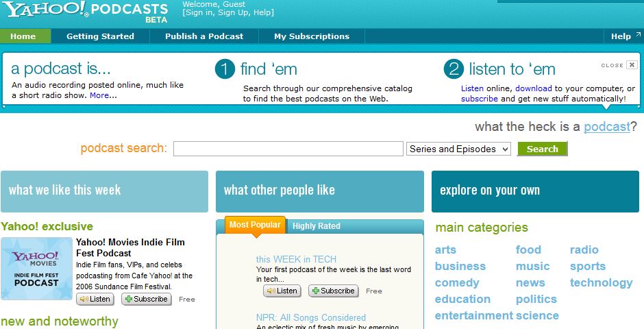Click the Yahoo! Podcasts logo
644x329 pixels.
[x=86, y=12]
